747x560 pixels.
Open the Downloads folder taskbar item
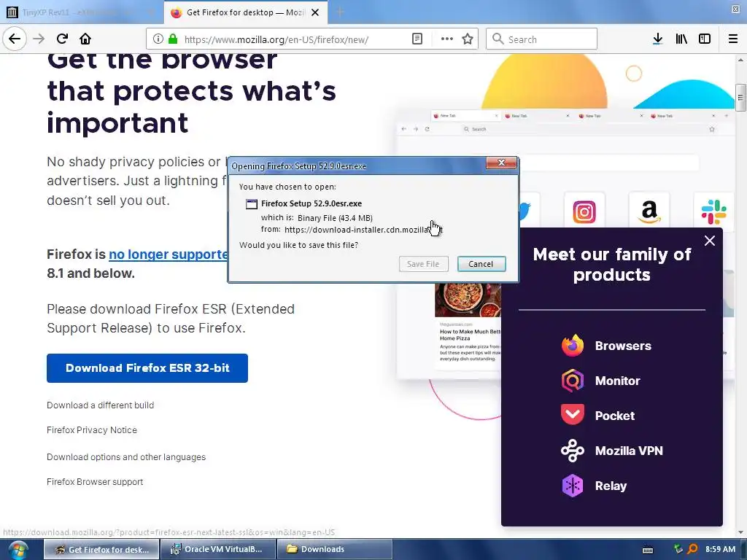tap(334, 549)
